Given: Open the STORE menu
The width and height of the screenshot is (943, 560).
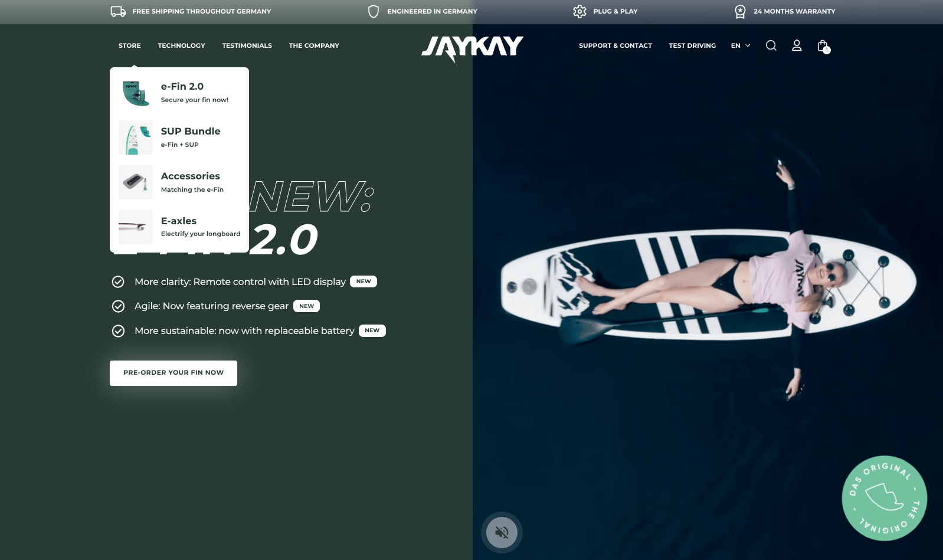Looking at the screenshot, I should click(x=130, y=45).
